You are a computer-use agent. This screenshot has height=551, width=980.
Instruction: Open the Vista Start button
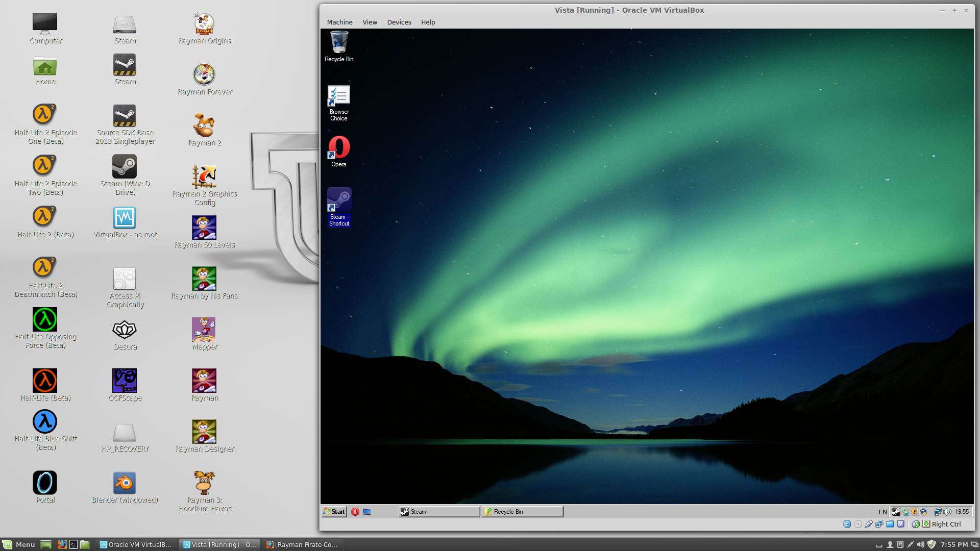tap(334, 512)
